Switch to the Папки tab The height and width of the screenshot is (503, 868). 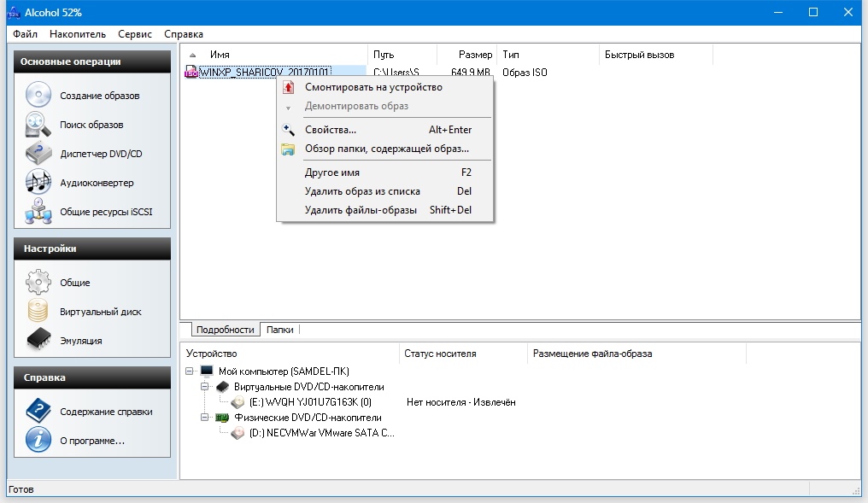pyautogui.click(x=279, y=330)
